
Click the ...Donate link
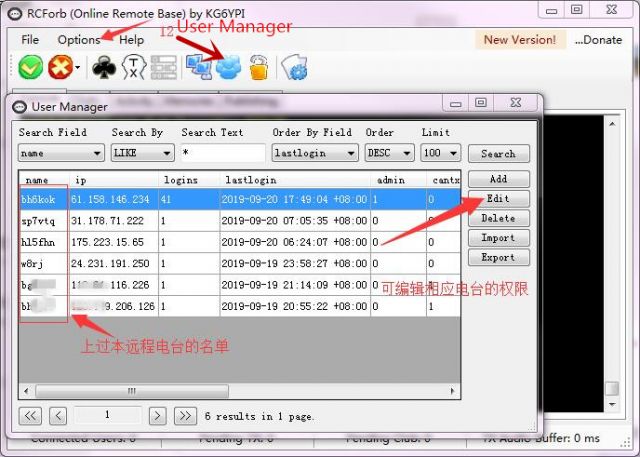point(598,40)
